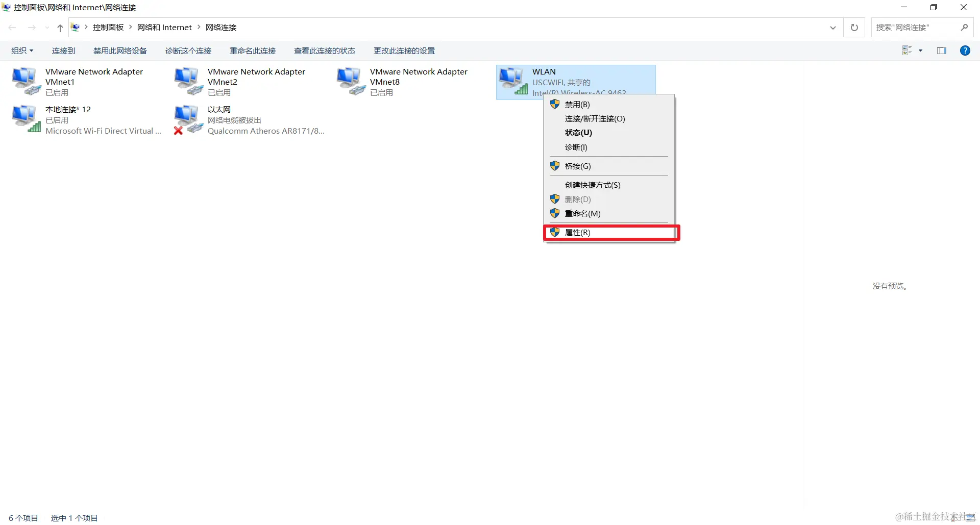The width and height of the screenshot is (980, 525).
Task: Click the USCWIFI, 共享的 status text
Action: (561, 82)
